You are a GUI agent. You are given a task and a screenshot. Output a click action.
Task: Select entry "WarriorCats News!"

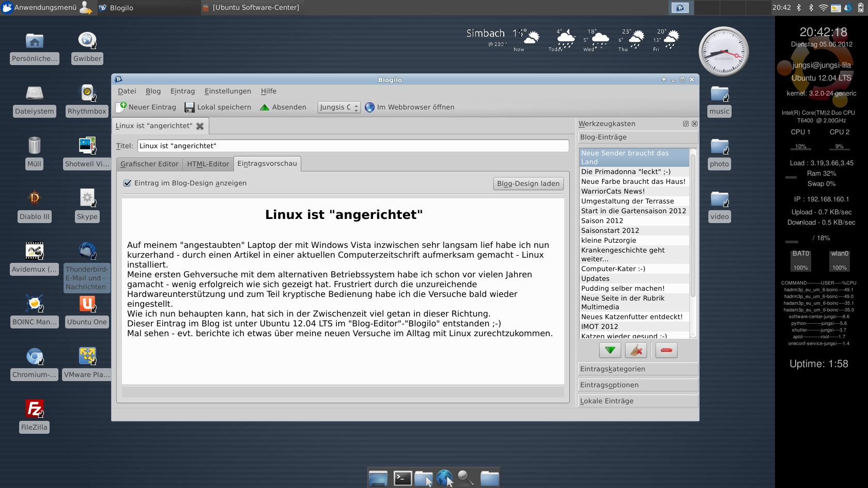(634, 192)
